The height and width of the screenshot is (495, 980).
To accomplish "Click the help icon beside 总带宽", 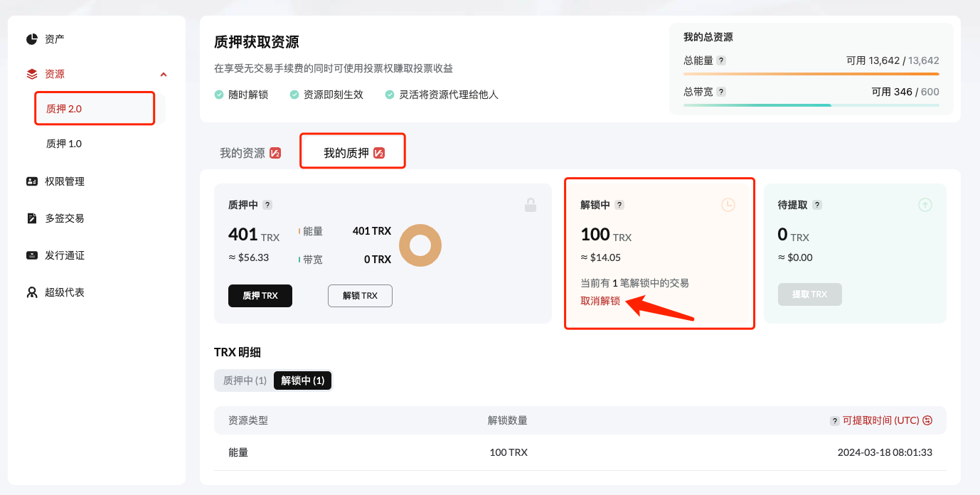I will click(x=721, y=92).
